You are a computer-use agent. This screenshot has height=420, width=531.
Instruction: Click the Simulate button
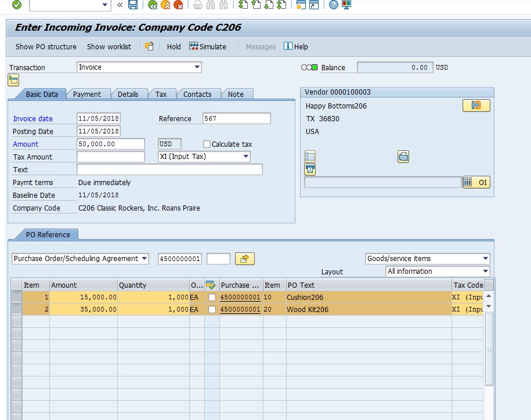[208, 46]
